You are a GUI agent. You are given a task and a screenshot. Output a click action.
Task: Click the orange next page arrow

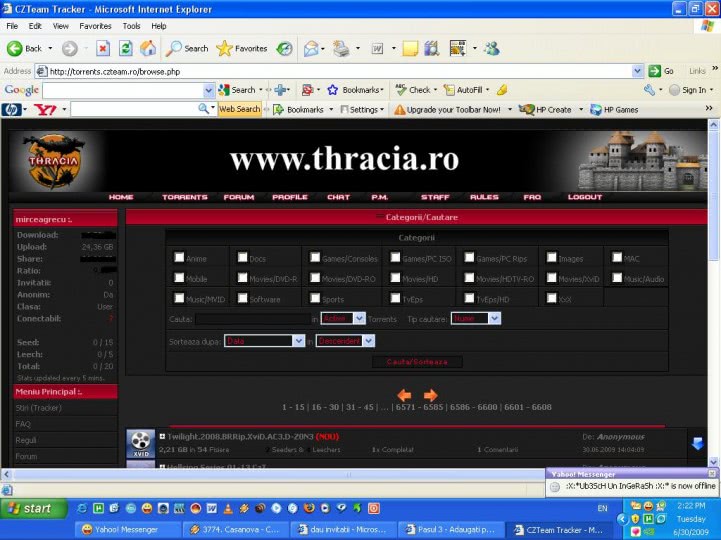[430, 395]
